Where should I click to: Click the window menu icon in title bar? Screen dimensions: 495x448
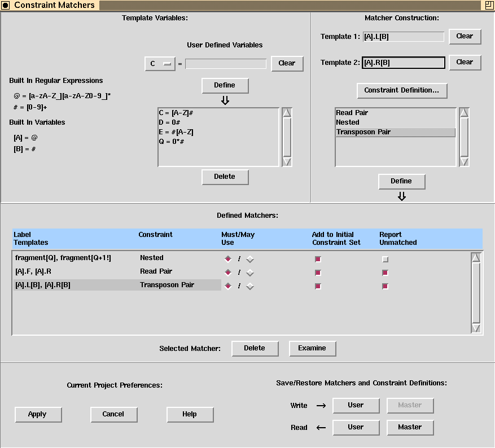pos(6,5)
